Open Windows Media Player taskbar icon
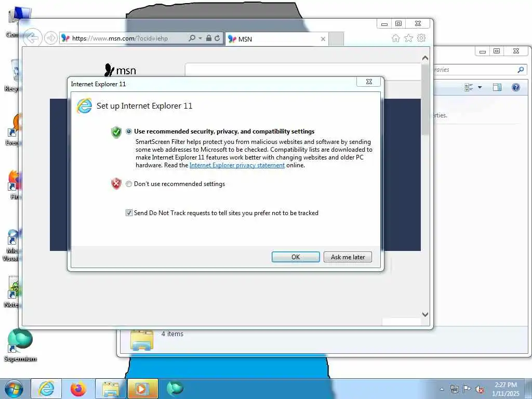The height and width of the screenshot is (399, 532). pos(143,389)
